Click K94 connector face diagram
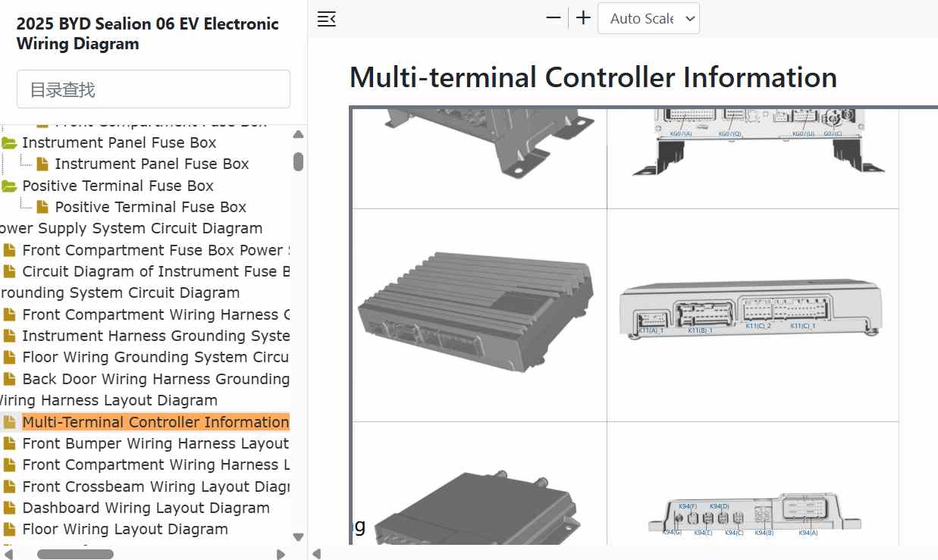This screenshot has width=938, height=560. click(x=754, y=515)
